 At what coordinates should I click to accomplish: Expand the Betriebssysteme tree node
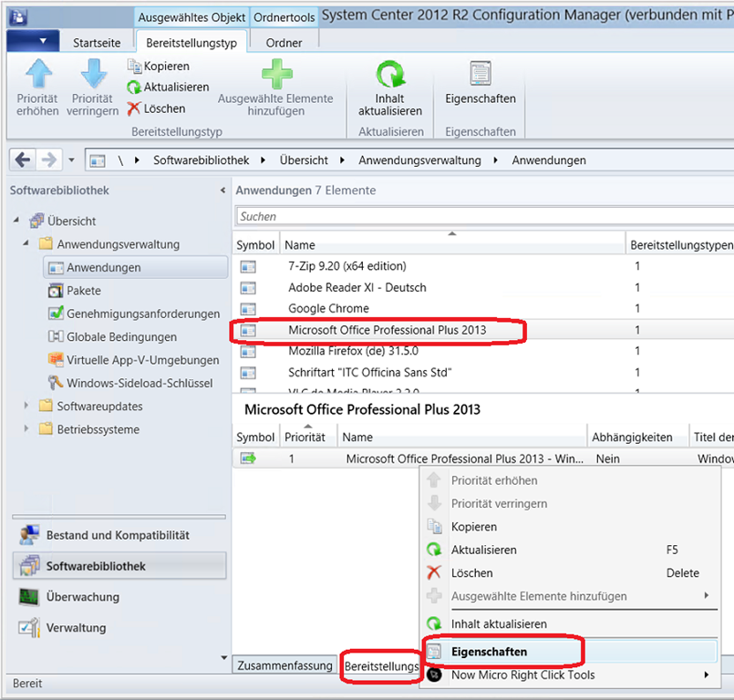click(26, 428)
